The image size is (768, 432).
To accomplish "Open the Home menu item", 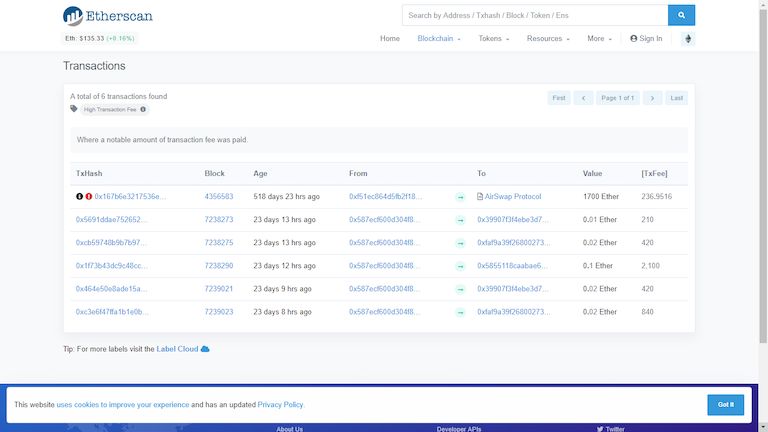I will pyautogui.click(x=390, y=38).
